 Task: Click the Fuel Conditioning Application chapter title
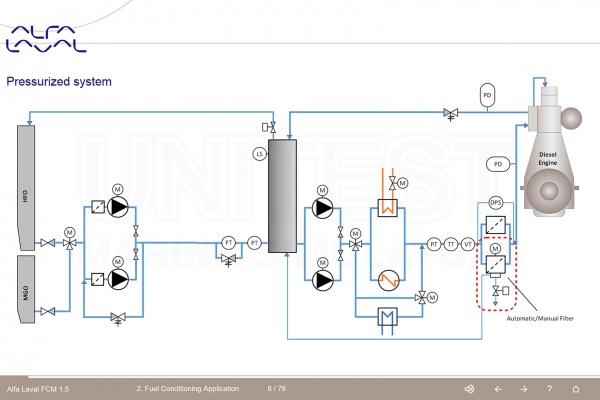pos(188,389)
